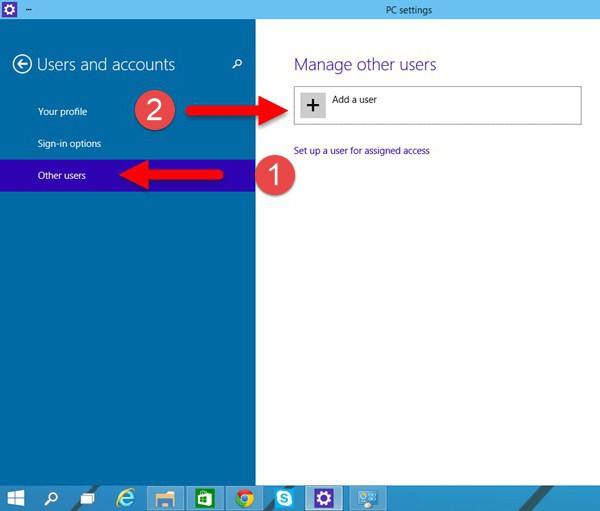Viewport: 600px width, 511px height.
Task: Open the PC settings gear icon in the title bar
Action: 9,9
